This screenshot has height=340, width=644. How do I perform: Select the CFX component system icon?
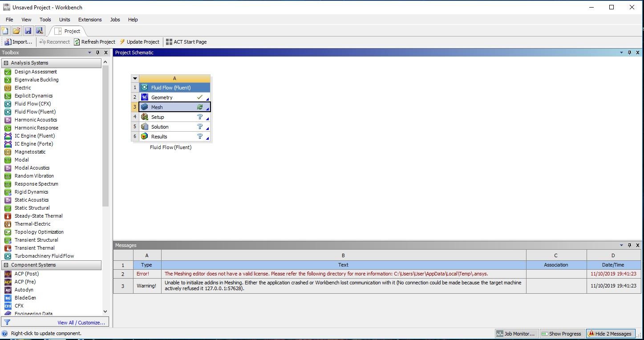point(8,306)
